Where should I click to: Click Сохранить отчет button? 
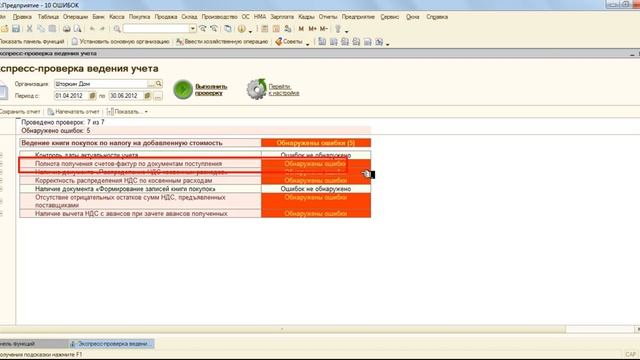coord(20,111)
